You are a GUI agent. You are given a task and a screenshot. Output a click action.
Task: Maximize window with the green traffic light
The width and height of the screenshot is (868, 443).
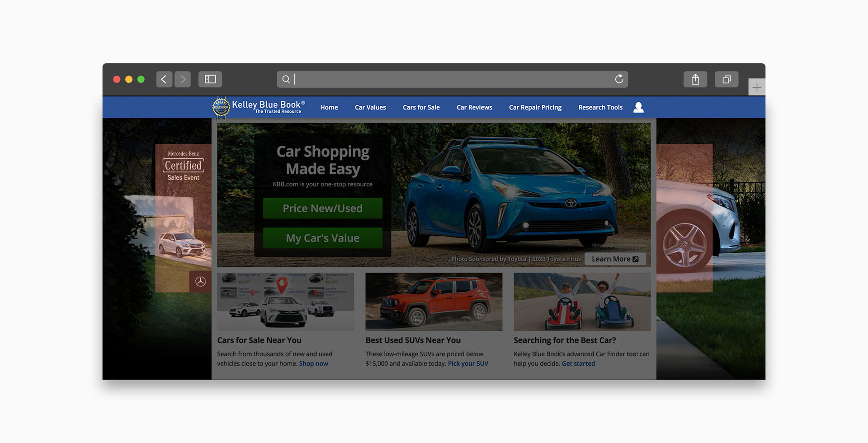(141, 79)
